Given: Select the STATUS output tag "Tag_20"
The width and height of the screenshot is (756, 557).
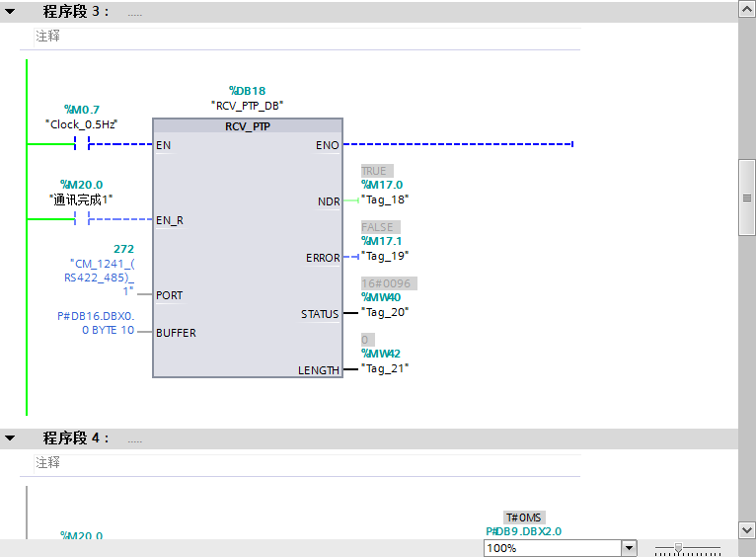Looking at the screenshot, I should [385, 312].
